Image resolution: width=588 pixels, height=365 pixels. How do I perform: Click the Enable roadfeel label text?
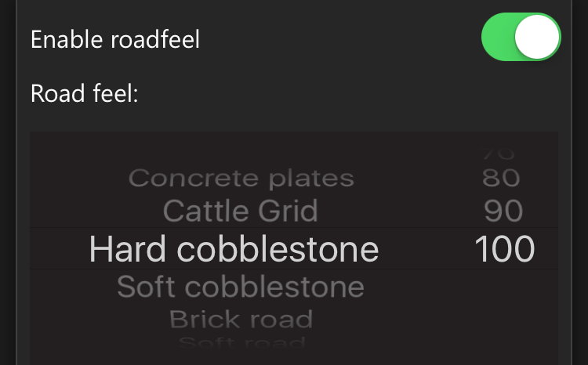pos(115,39)
